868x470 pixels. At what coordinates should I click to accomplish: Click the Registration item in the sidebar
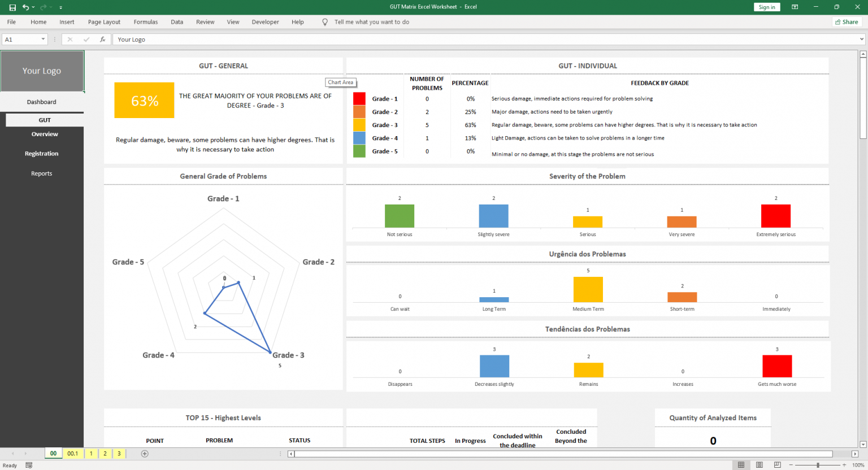pyautogui.click(x=41, y=153)
